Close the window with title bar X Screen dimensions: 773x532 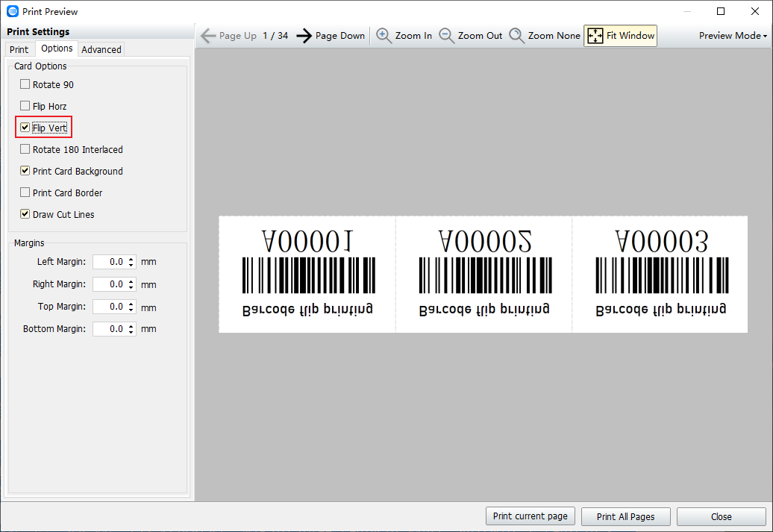755,11
